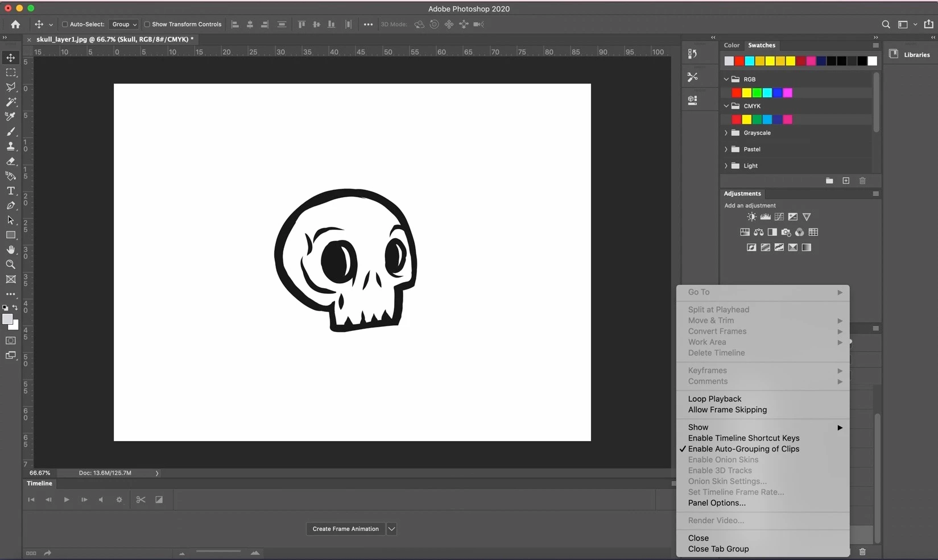938x560 pixels.
Task: Open the Move tool preset dropdown
Action: point(51,24)
